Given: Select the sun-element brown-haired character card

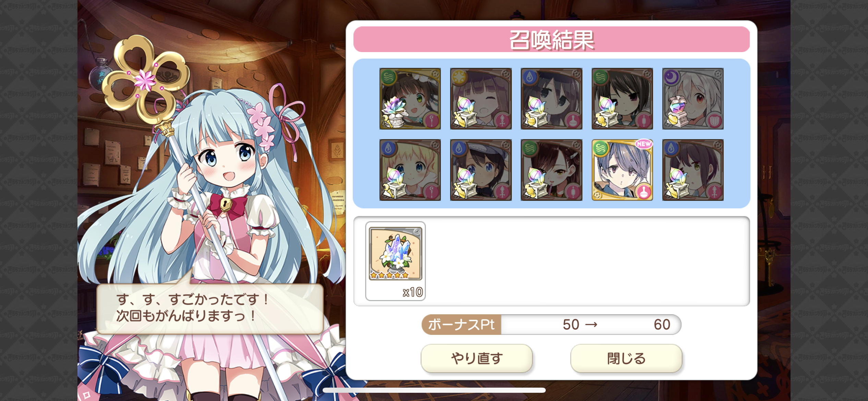Looking at the screenshot, I should (x=481, y=99).
